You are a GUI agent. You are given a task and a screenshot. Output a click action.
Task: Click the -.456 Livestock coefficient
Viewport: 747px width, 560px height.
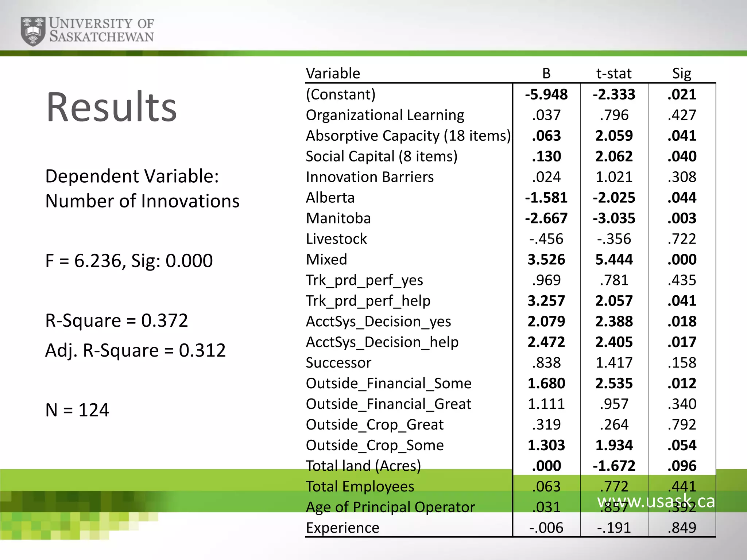546,239
